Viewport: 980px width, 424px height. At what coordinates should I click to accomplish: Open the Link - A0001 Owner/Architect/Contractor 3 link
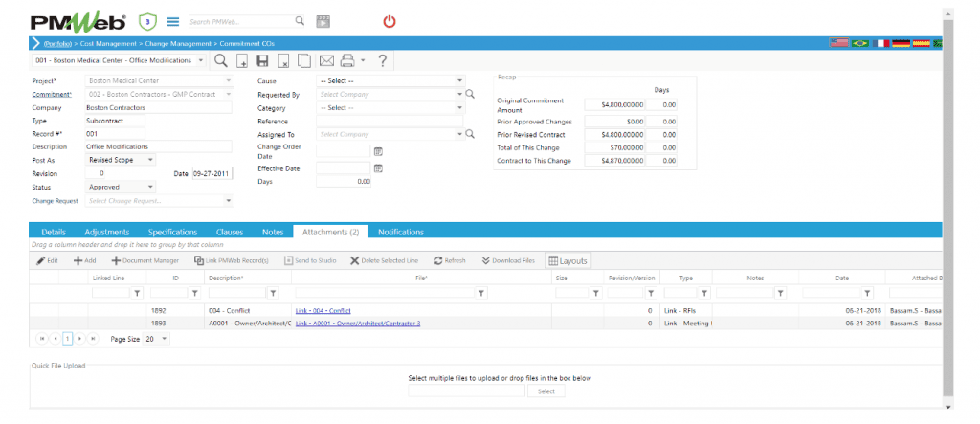[x=358, y=324]
